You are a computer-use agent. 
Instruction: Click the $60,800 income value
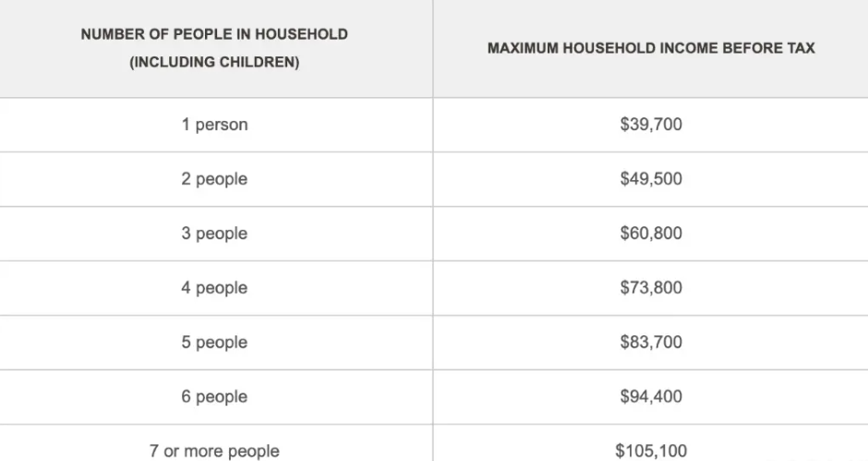[651, 233]
